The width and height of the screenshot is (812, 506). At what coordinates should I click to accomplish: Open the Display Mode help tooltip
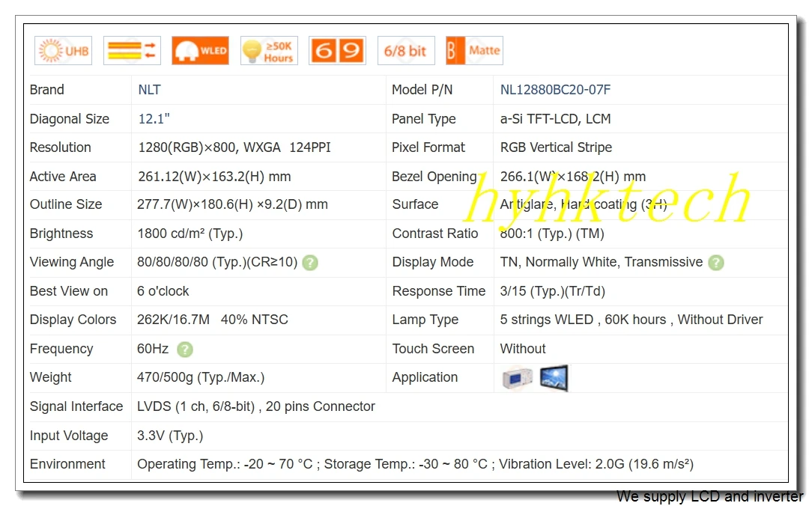715,263
